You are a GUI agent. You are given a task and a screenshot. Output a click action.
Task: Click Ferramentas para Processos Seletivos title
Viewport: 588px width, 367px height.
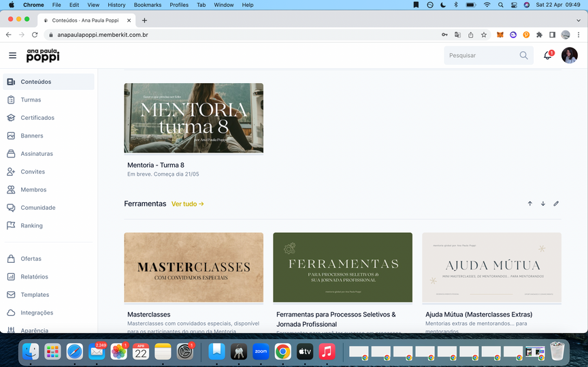(x=336, y=319)
